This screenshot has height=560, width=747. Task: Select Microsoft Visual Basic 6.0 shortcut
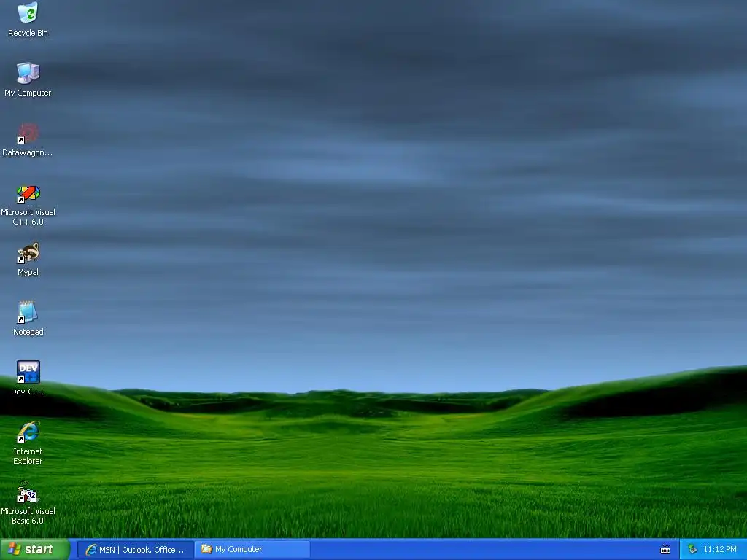pyautogui.click(x=28, y=504)
